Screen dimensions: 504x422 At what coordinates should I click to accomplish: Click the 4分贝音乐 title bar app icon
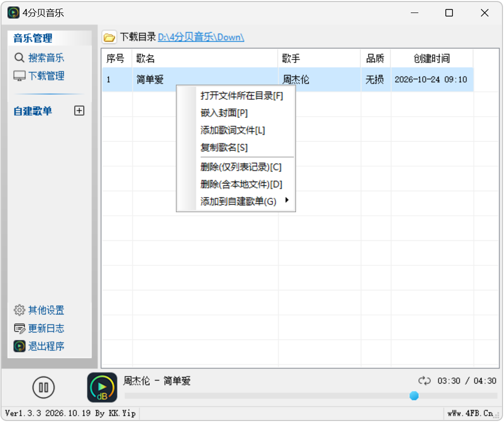point(14,13)
